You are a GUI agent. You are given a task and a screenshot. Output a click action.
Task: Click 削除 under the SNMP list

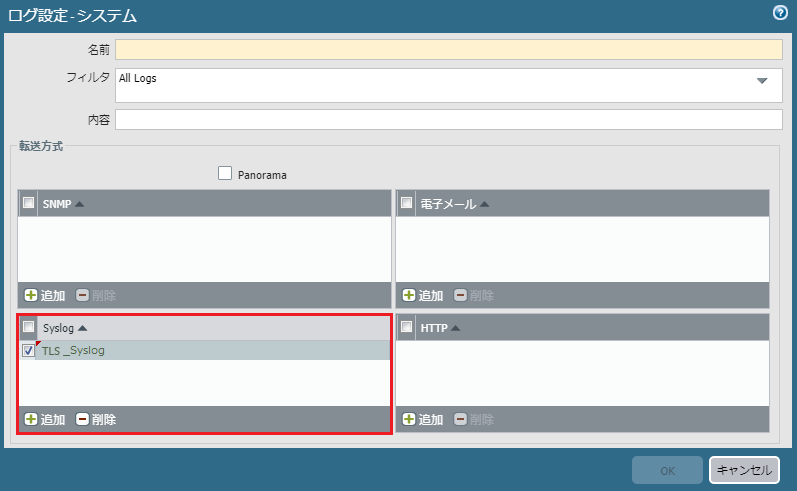96,295
